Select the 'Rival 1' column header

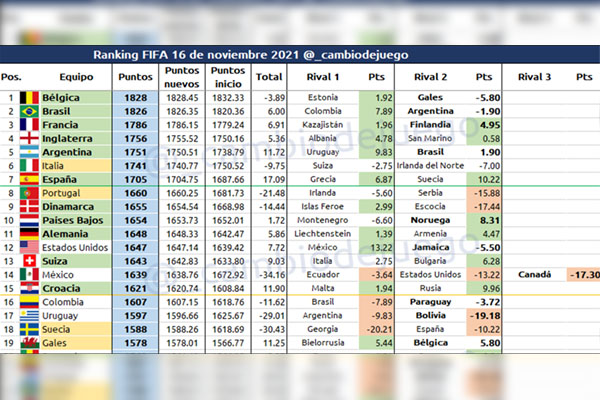tap(323, 77)
